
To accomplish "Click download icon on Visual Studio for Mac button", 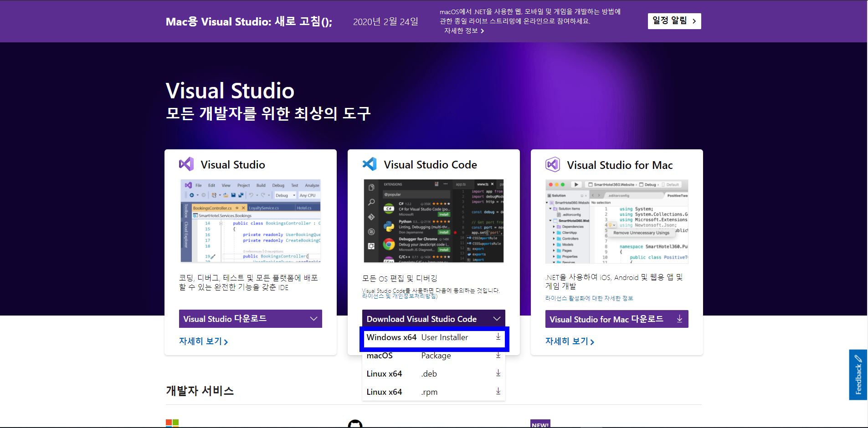I will tap(679, 319).
